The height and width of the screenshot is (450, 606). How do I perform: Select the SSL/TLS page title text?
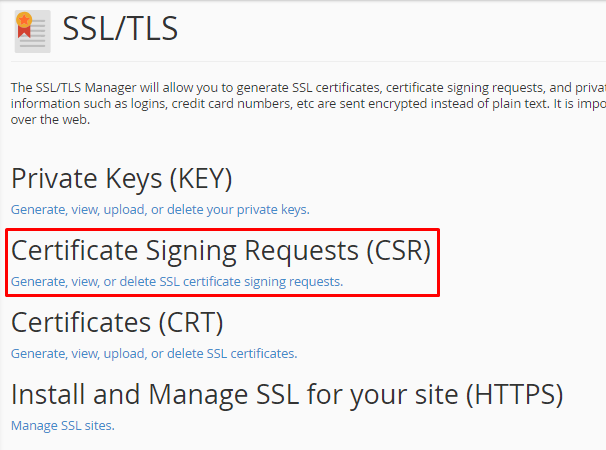(x=120, y=28)
